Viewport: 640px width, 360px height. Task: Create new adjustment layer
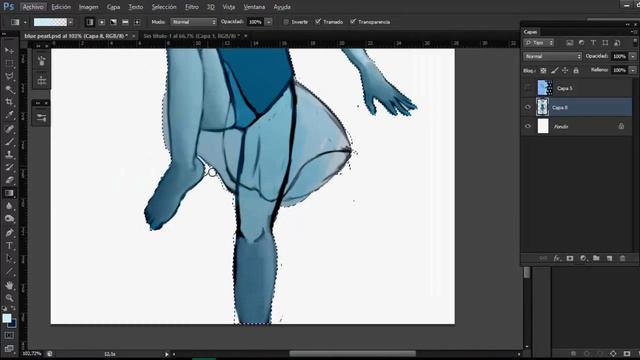[583, 258]
